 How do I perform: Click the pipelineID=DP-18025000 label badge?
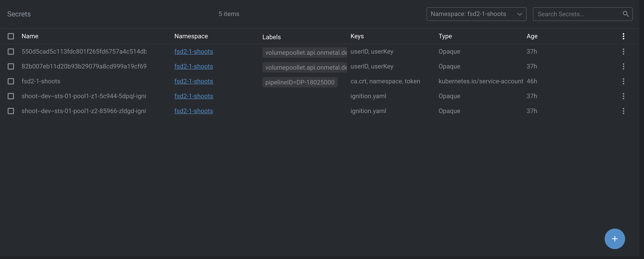pos(299,82)
